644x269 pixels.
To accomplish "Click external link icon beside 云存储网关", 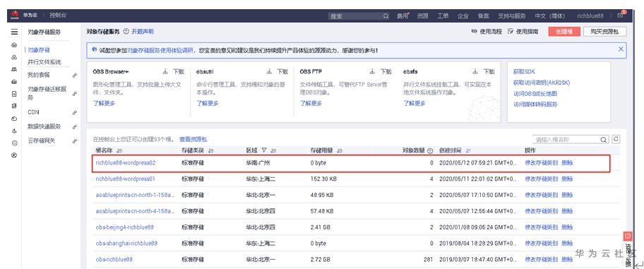I will tap(75, 141).
